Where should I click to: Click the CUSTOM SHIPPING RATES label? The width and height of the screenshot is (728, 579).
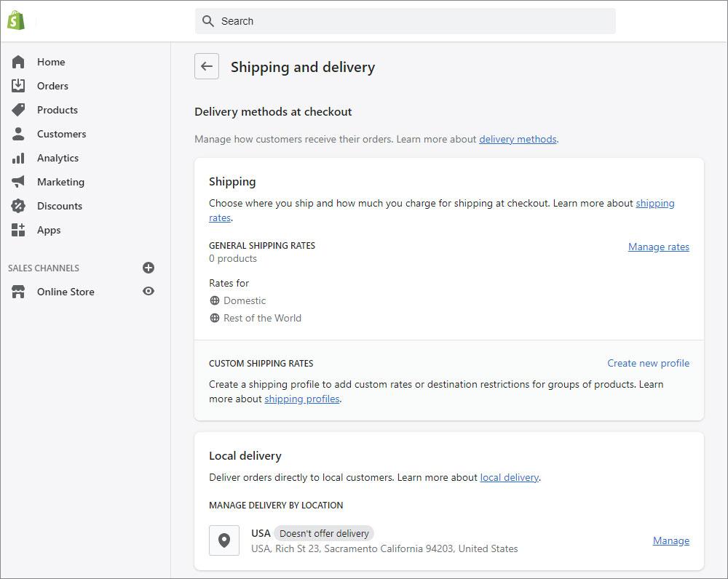[261, 363]
